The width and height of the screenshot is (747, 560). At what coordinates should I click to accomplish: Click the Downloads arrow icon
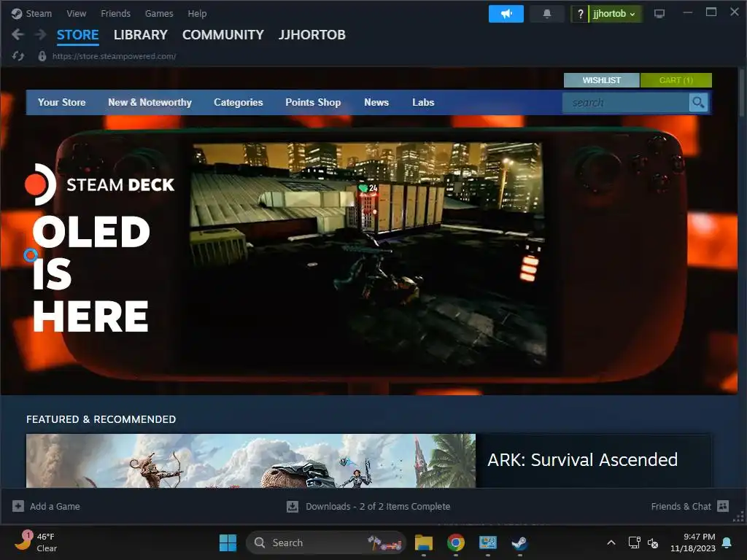[x=293, y=506]
